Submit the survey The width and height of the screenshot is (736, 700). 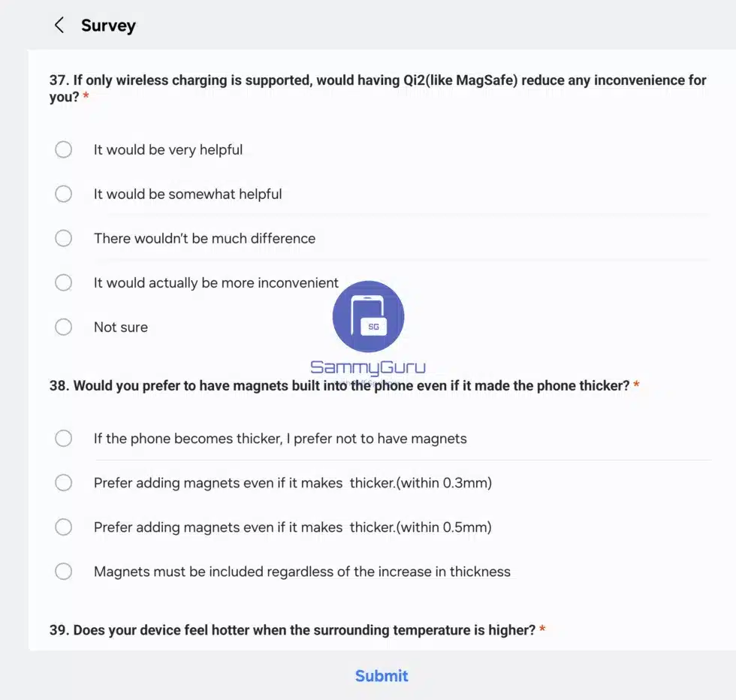[x=382, y=675]
